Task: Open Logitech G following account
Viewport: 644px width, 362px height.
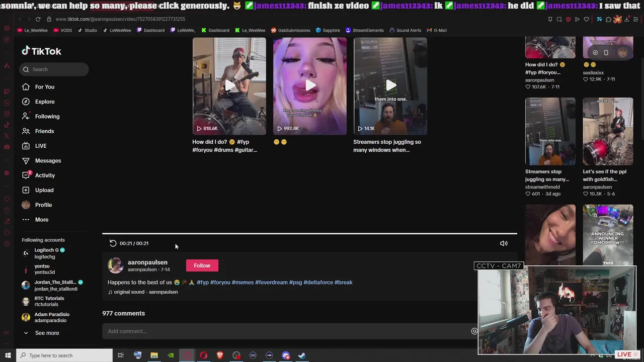Action: [x=44, y=253]
